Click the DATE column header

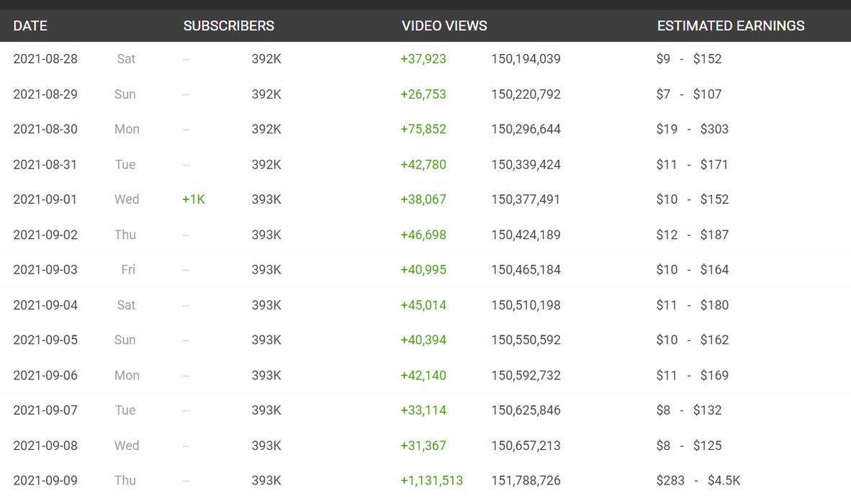(30, 26)
